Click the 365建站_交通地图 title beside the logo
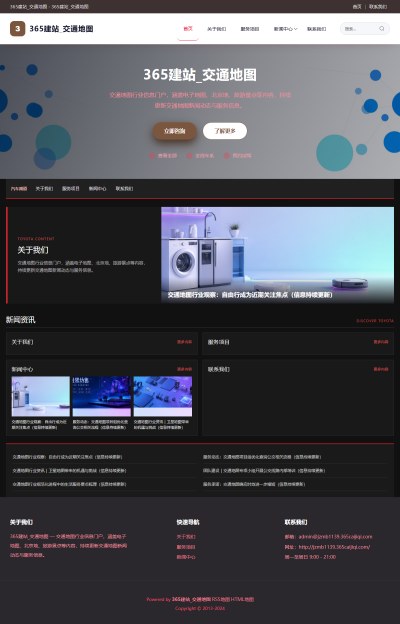 pyautogui.click(x=61, y=29)
